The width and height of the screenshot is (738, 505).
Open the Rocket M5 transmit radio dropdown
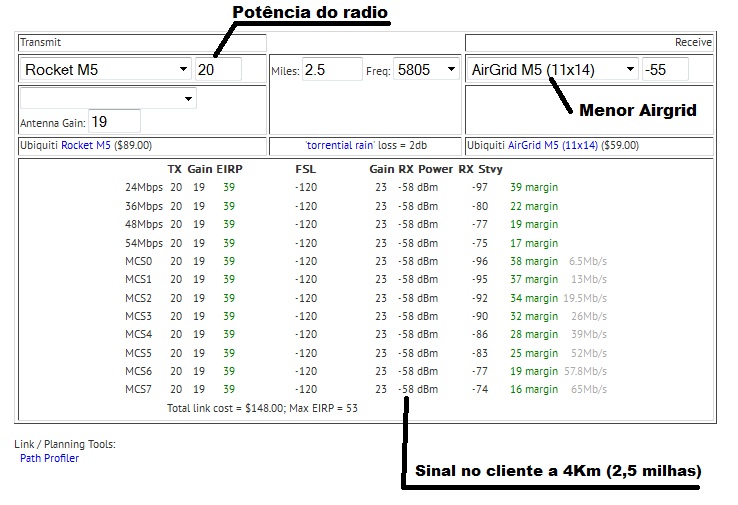(x=105, y=70)
